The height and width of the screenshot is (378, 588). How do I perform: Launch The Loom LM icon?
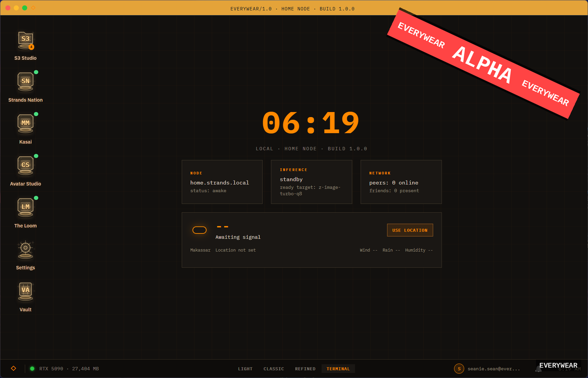[25, 208]
